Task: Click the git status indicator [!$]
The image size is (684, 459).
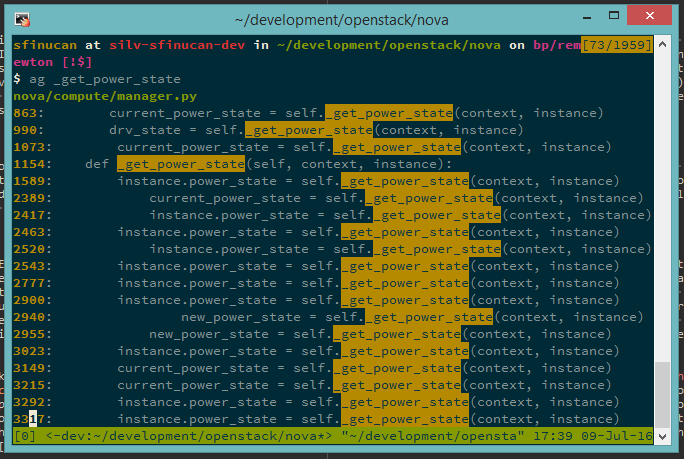Action: click(77, 62)
